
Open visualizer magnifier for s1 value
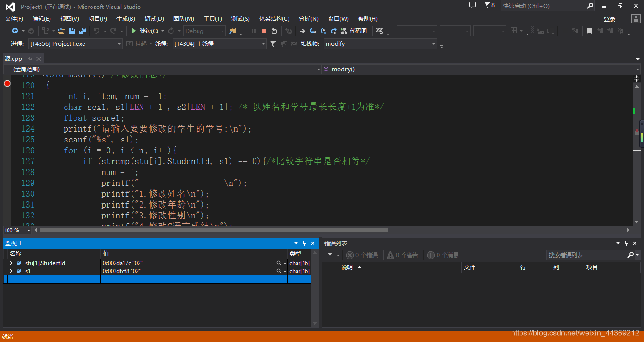(x=279, y=271)
